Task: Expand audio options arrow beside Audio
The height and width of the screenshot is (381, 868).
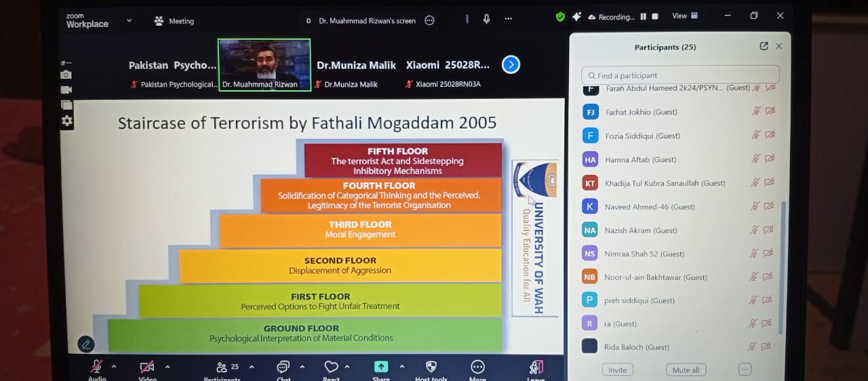Action: (114, 367)
